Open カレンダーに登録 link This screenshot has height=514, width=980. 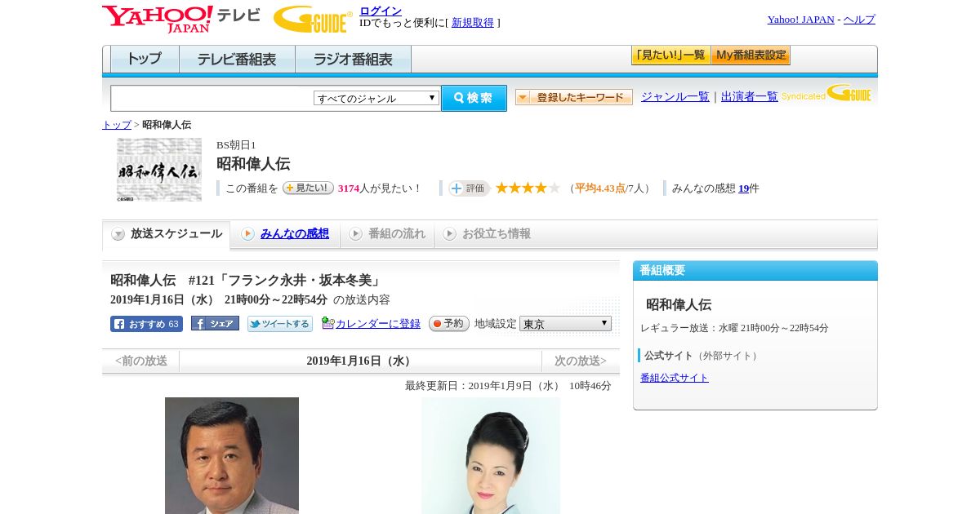pyautogui.click(x=378, y=324)
